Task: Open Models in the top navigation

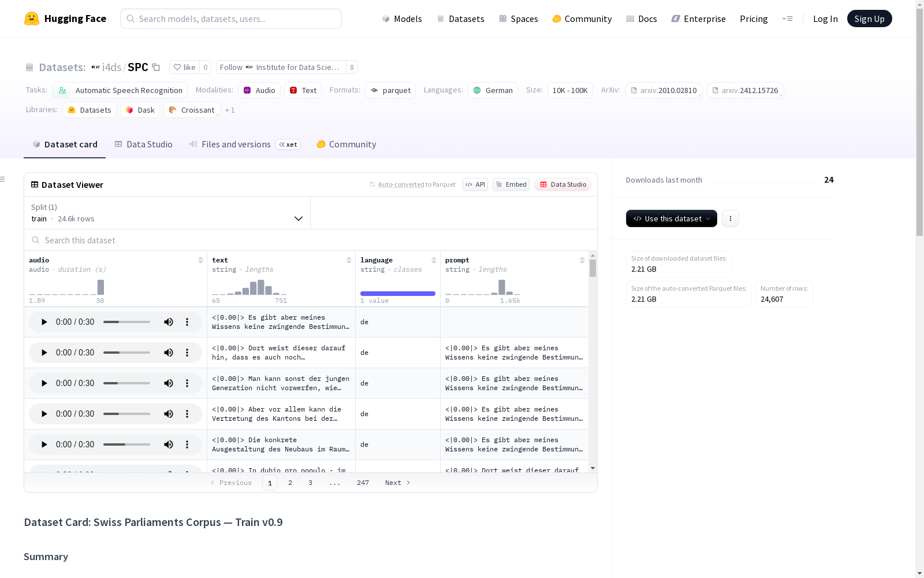Action: tap(402, 18)
